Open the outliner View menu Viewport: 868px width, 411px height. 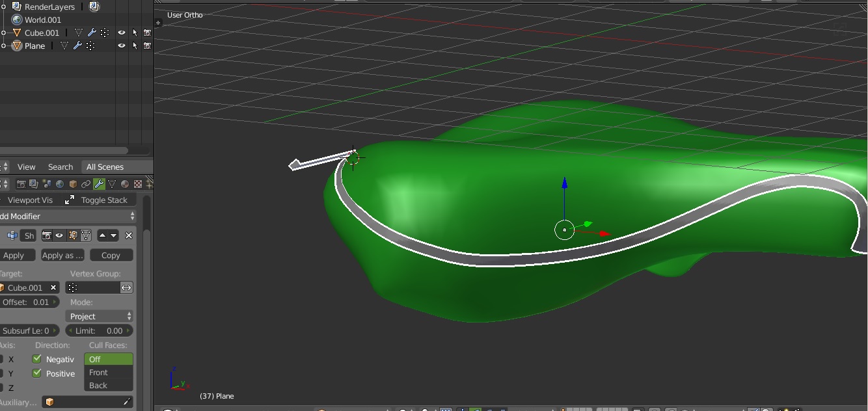(x=26, y=166)
